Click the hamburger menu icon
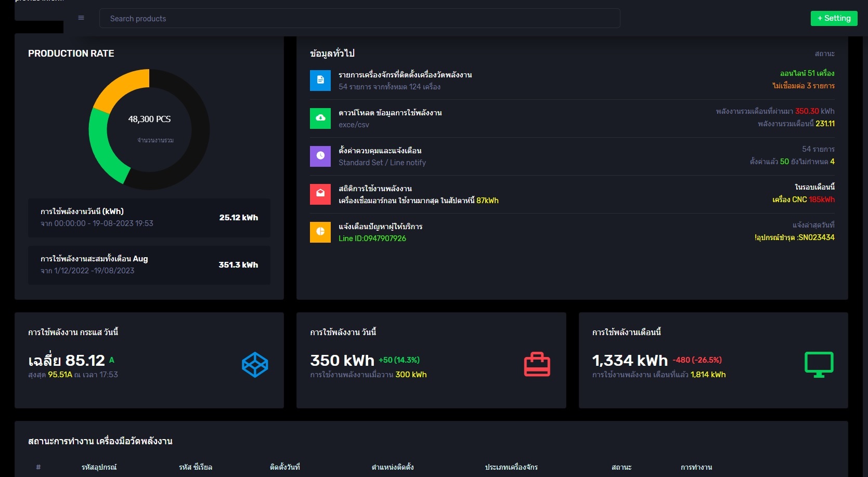Screen dimensions: 868x477 click(81, 18)
